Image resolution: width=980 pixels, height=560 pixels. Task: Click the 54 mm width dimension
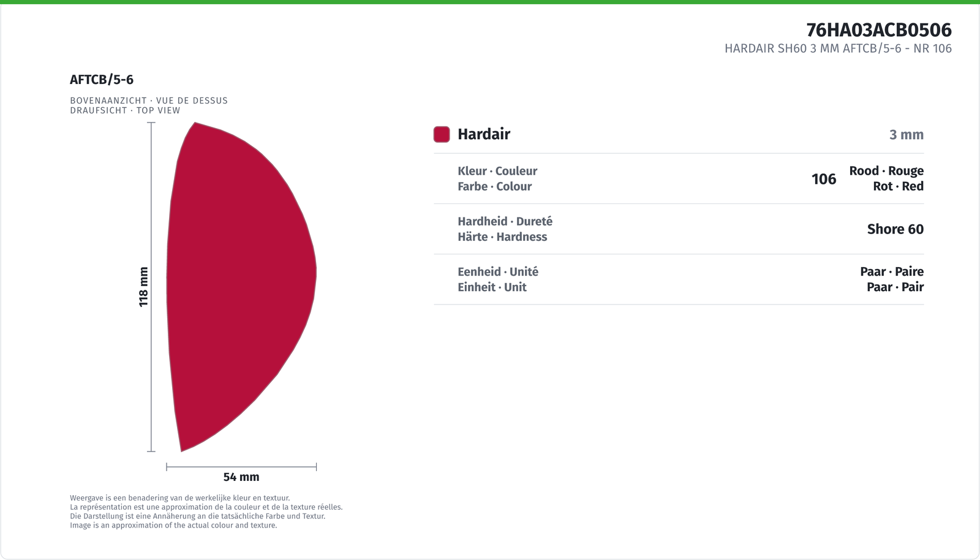pos(241,477)
